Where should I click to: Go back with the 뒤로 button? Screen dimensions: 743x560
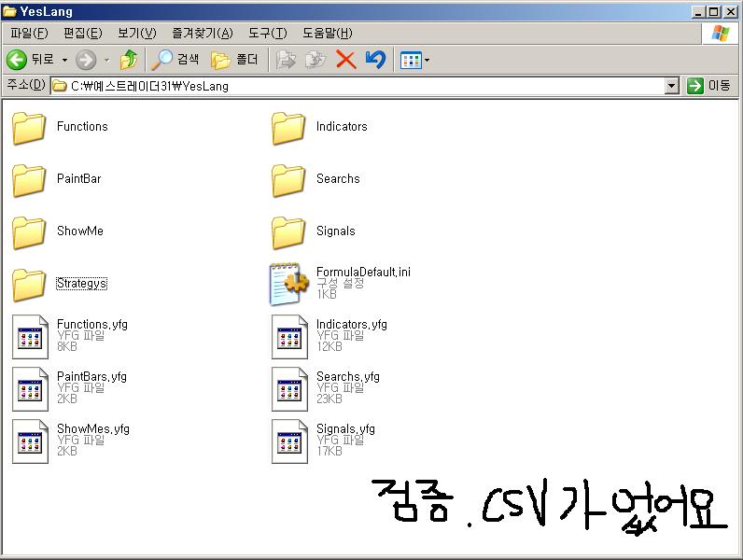(30, 60)
